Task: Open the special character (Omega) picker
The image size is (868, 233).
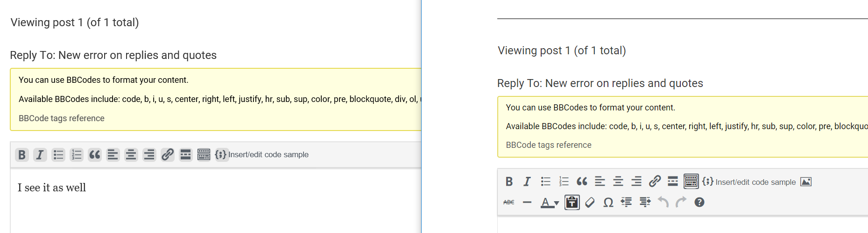Action: coord(608,202)
